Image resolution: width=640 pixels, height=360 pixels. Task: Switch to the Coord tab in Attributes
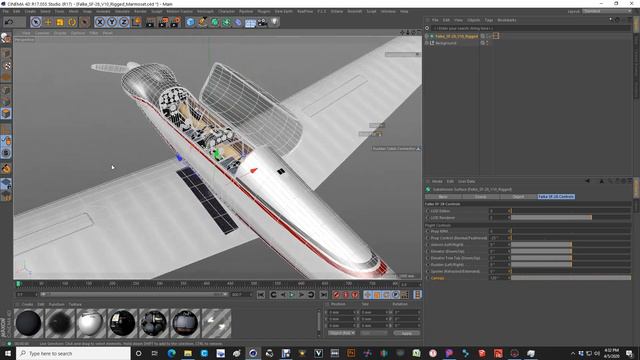click(x=480, y=197)
